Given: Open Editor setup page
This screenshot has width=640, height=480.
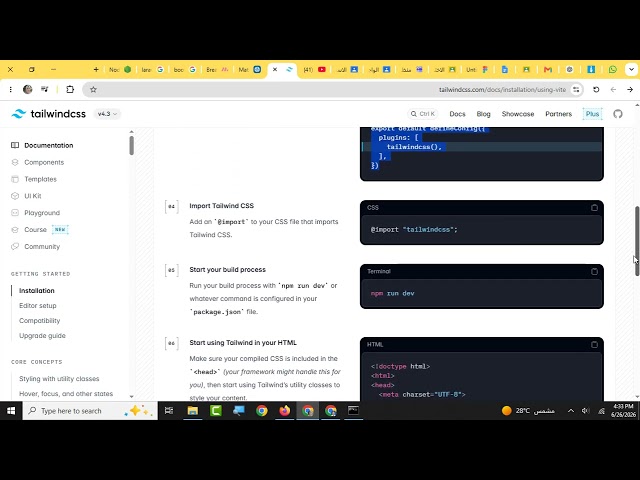Looking at the screenshot, I should click(38, 306).
